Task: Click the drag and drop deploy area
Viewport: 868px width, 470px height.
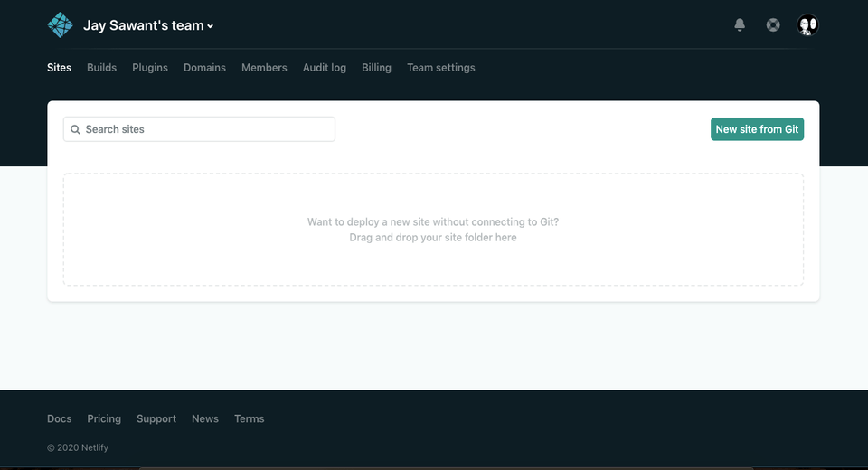Action: click(x=433, y=230)
